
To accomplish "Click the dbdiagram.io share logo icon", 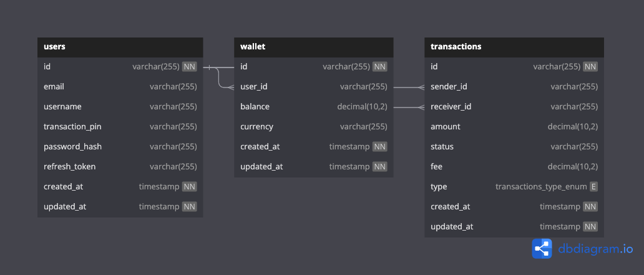I will coord(542,249).
